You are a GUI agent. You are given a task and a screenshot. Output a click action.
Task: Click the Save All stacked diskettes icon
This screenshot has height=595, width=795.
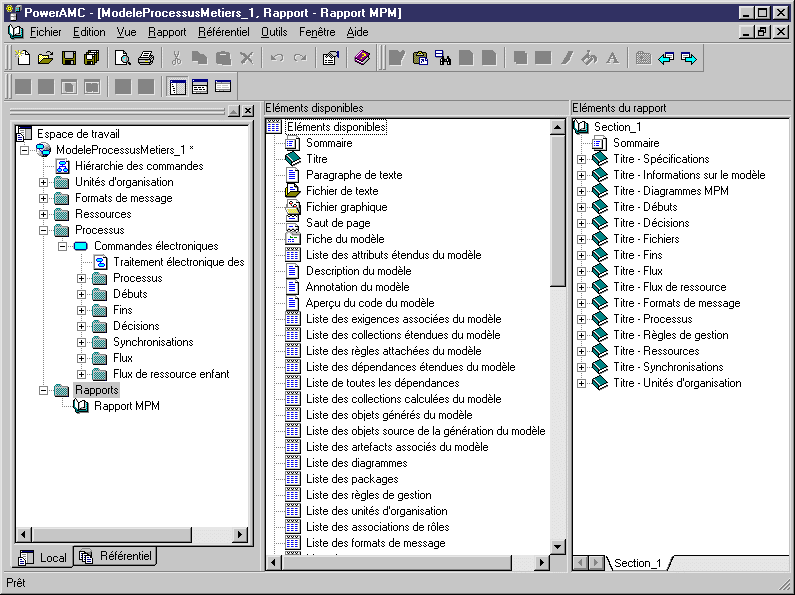click(92, 58)
